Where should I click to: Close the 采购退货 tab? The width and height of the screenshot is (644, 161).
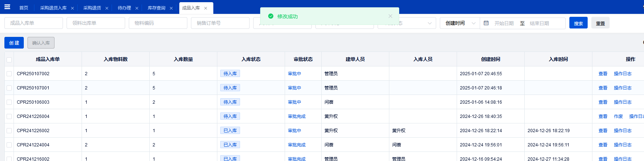tap(107, 8)
